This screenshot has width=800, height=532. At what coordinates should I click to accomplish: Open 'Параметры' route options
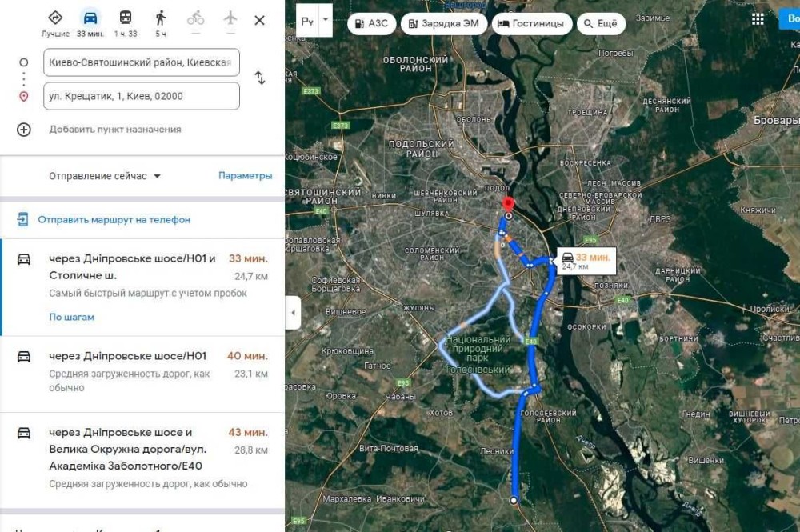[245, 175]
